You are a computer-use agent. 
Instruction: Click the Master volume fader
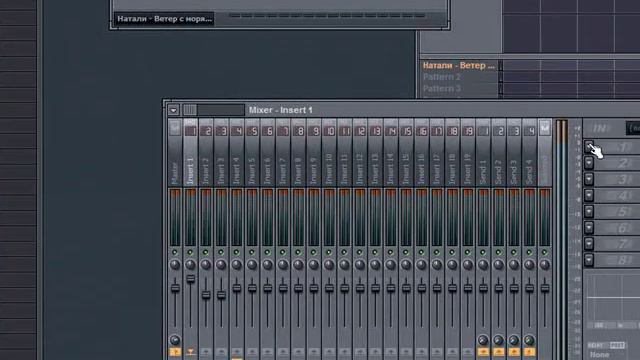pyautogui.click(x=175, y=288)
